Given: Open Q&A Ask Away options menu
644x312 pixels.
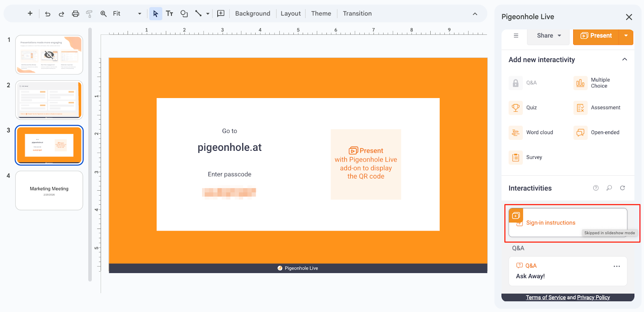Looking at the screenshot, I should (616, 266).
